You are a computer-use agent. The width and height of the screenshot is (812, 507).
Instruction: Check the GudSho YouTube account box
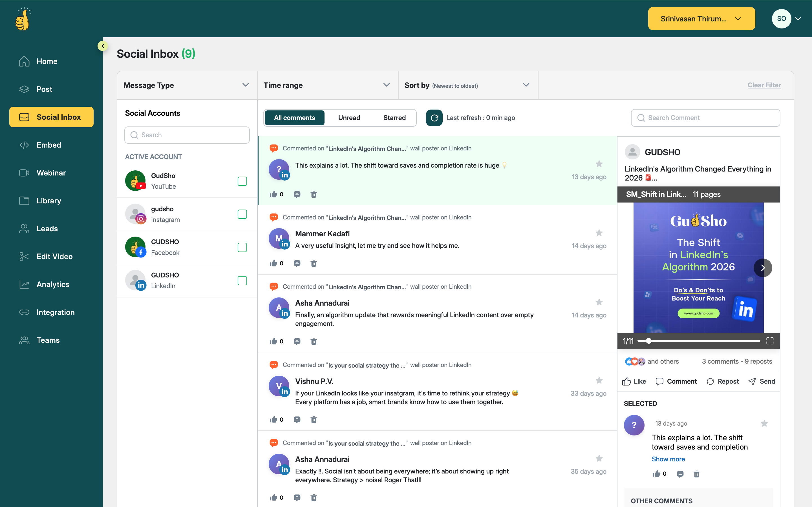[242, 181]
